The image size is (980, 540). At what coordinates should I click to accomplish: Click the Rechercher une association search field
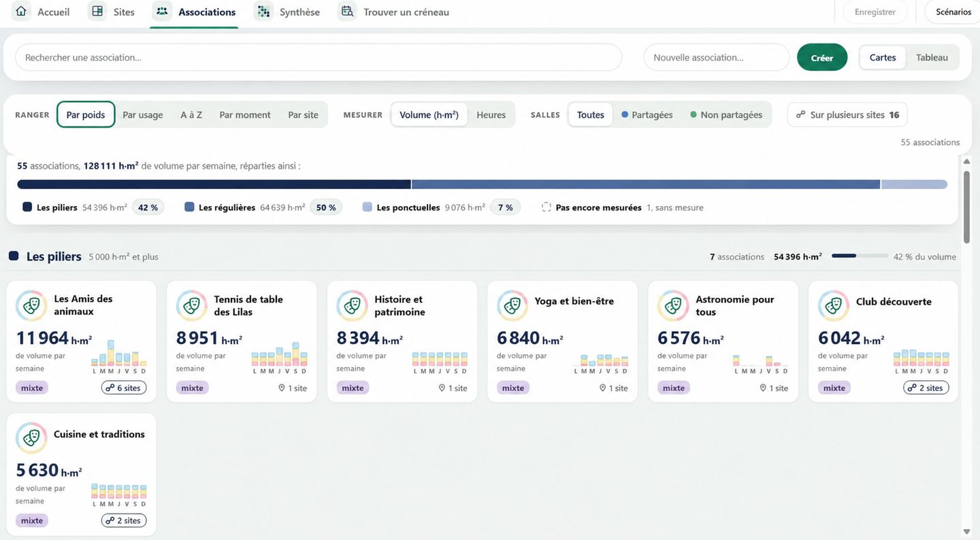318,57
